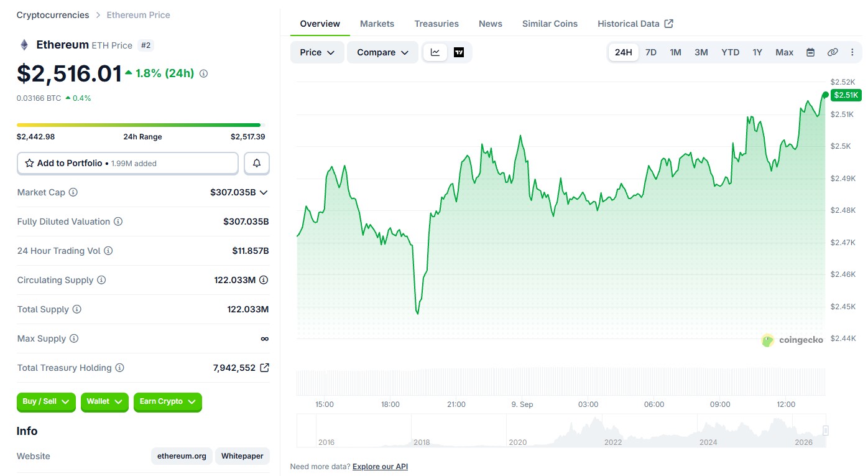The height and width of the screenshot is (476, 868).
Task: Select the YTD time range
Action: (731, 52)
